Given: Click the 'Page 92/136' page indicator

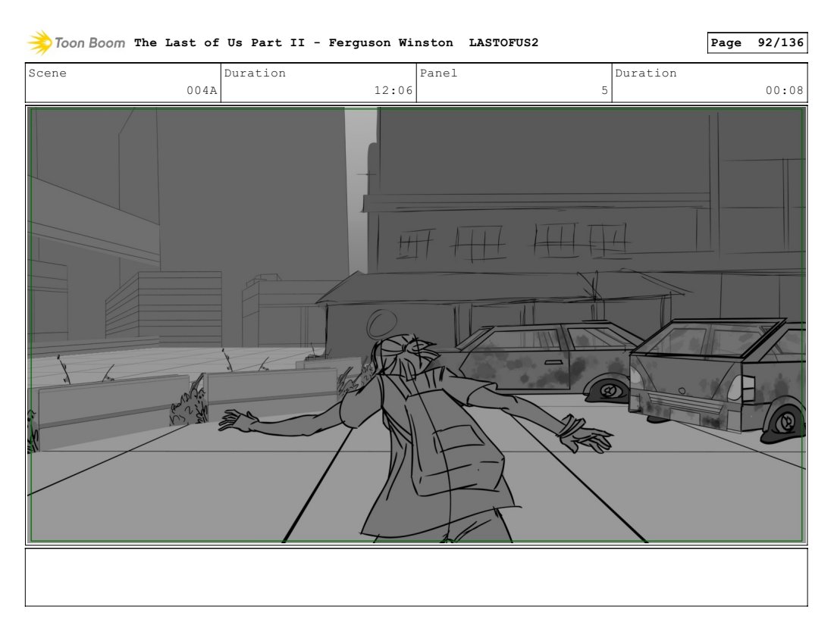Looking at the screenshot, I should tap(757, 42).
